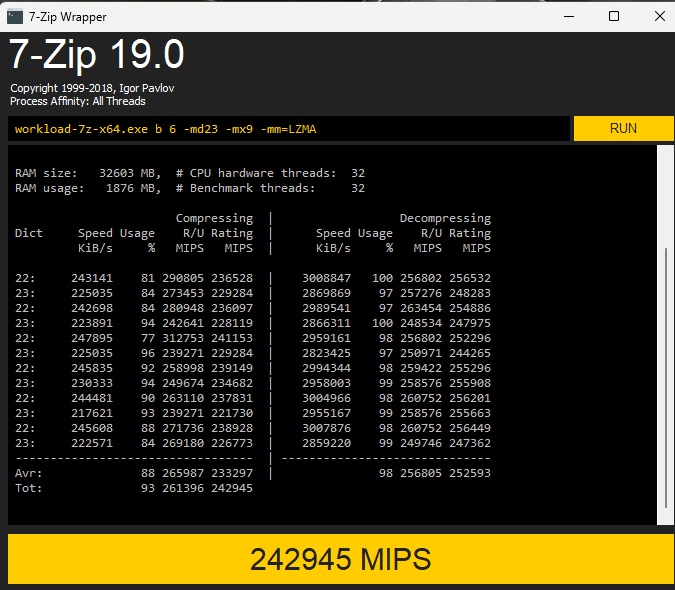Image resolution: width=675 pixels, height=590 pixels.
Task: Click average compressing rating 233297
Action: pos(232,473)
